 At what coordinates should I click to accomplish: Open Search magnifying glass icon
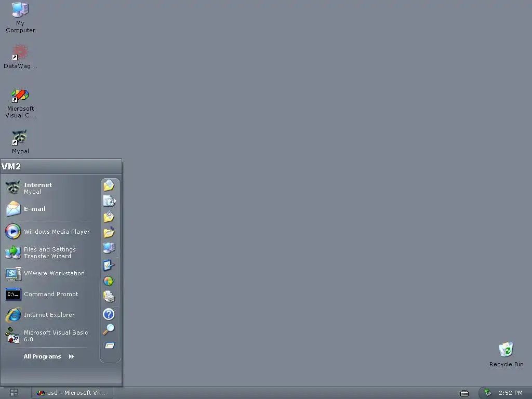pos(109,329)
